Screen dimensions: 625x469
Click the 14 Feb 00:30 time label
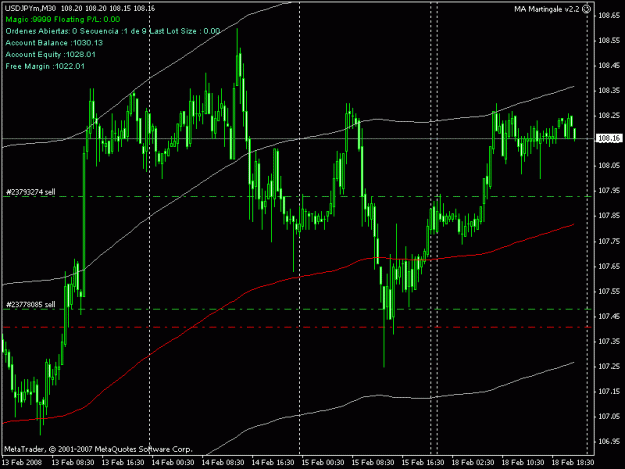tap(173, 462)
